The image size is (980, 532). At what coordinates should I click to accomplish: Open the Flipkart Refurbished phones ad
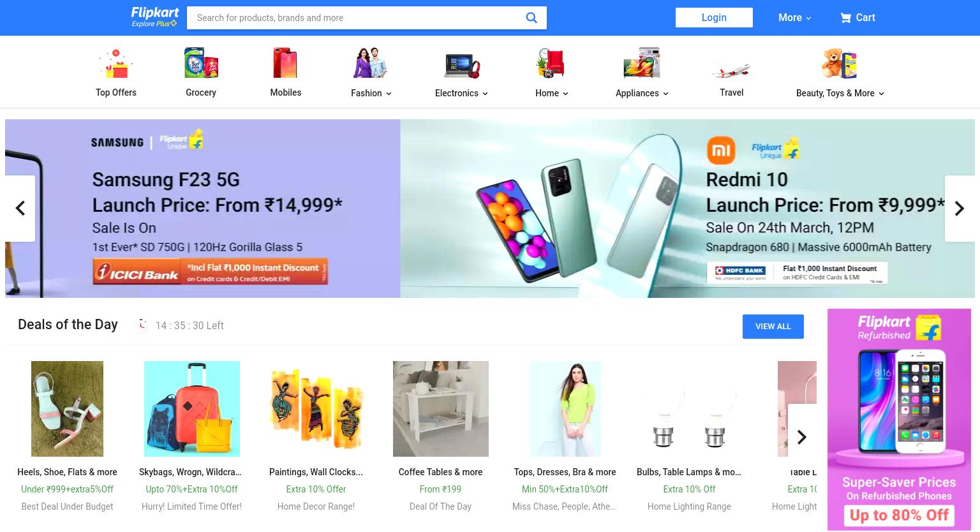pos(899,420)
